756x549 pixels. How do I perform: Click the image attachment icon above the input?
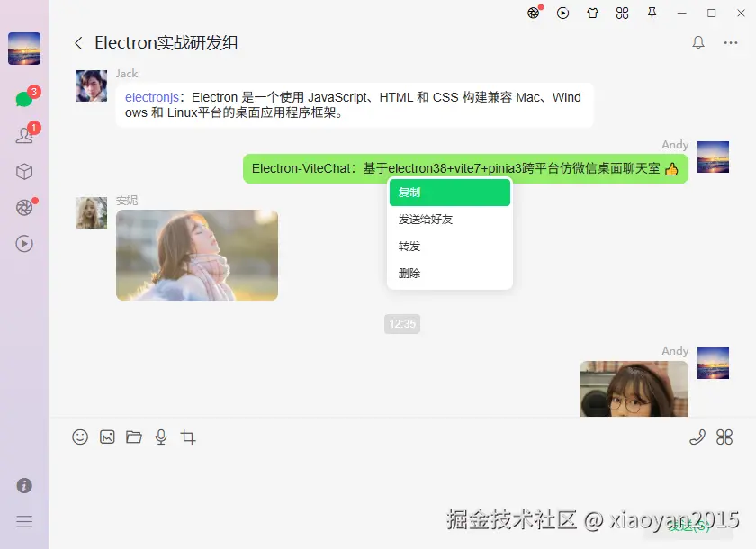tap(107, 436)
